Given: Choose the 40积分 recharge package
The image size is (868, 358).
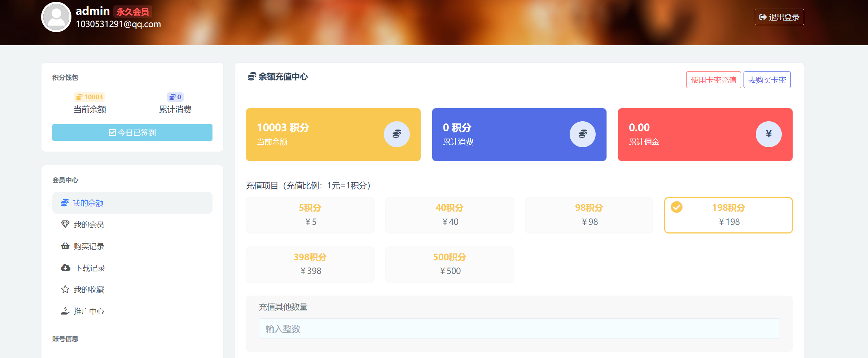Looking at the screenshot, I should (x=450, y=215).
